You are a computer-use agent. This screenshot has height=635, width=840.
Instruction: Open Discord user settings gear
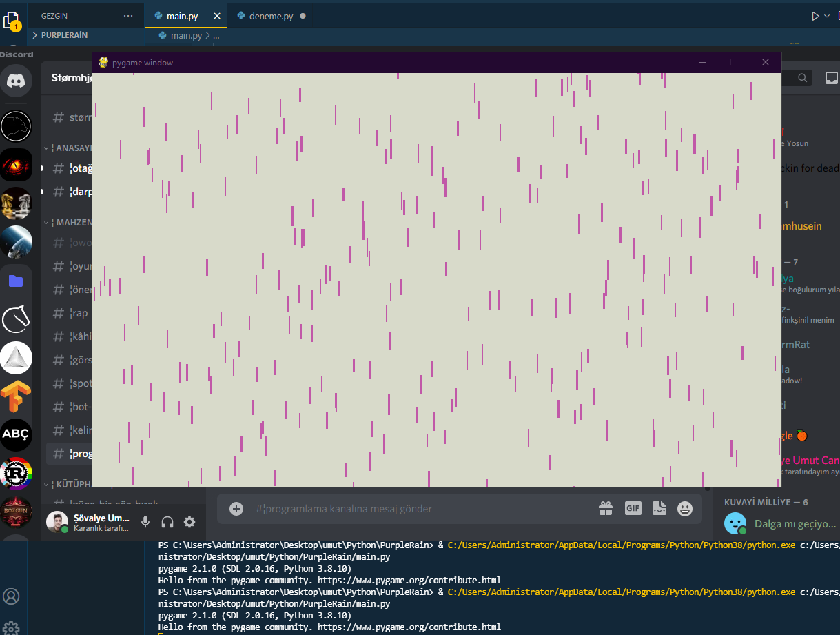[x=189, y=522]
